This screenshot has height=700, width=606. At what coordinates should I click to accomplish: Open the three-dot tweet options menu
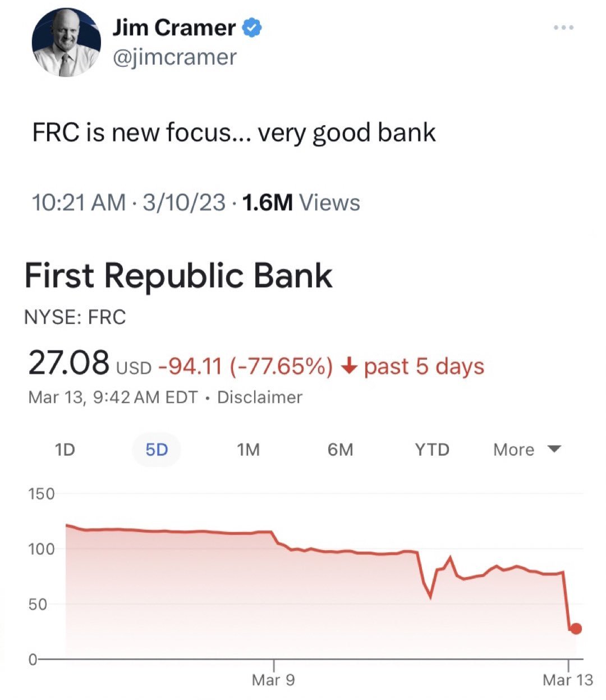pos(563,27)
